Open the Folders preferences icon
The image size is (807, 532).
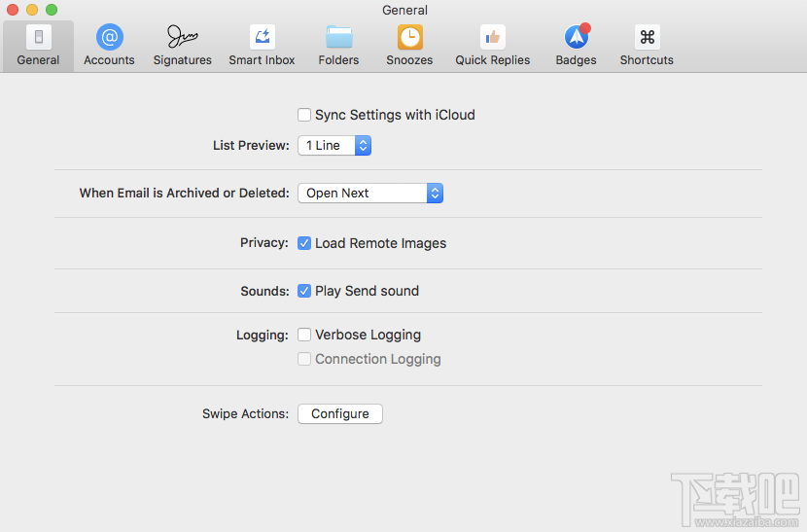[x=338, y=37]
